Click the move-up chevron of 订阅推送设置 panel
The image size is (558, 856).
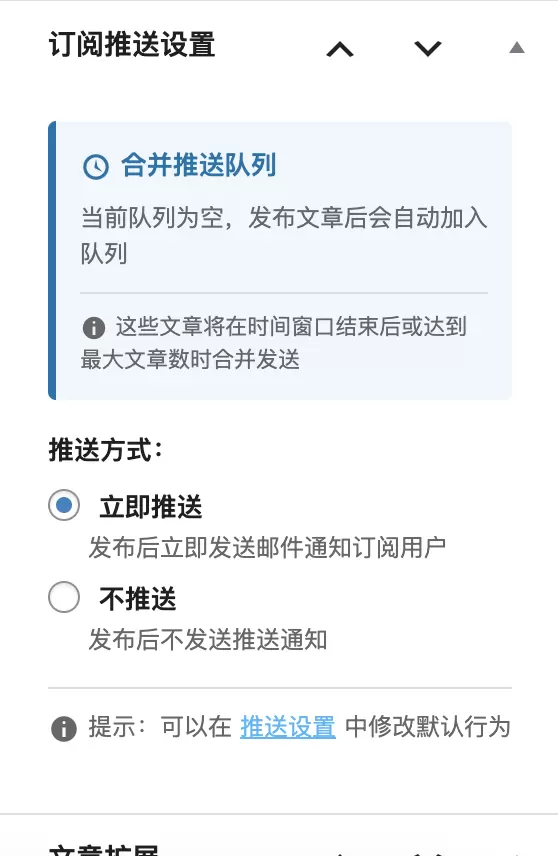tap(340, 50)
